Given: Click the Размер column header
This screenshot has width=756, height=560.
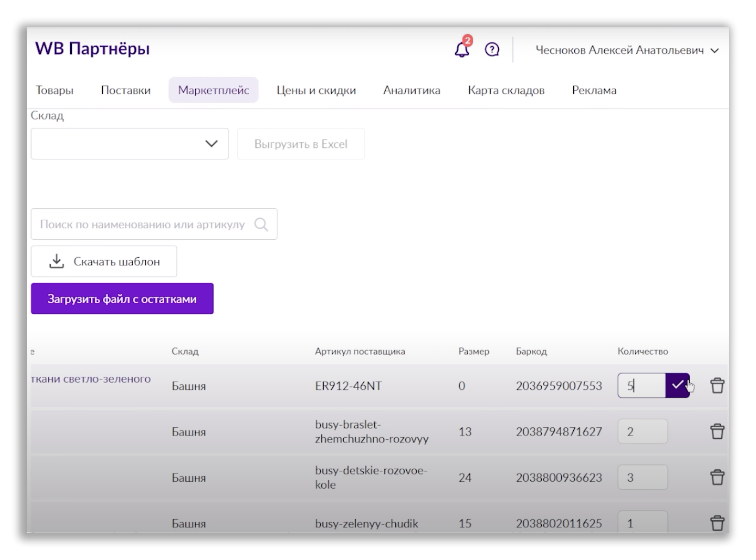Looking at the screenshot, I should 474,351.
